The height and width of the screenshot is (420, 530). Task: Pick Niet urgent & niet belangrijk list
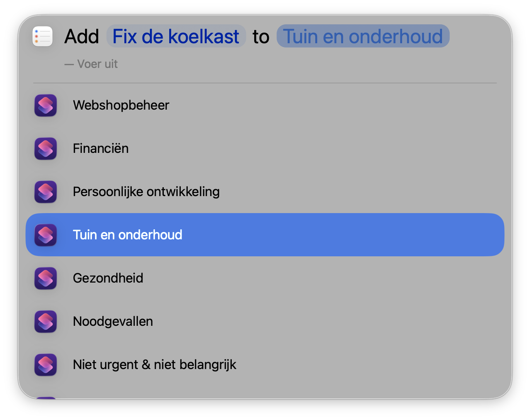pos(155,365)
